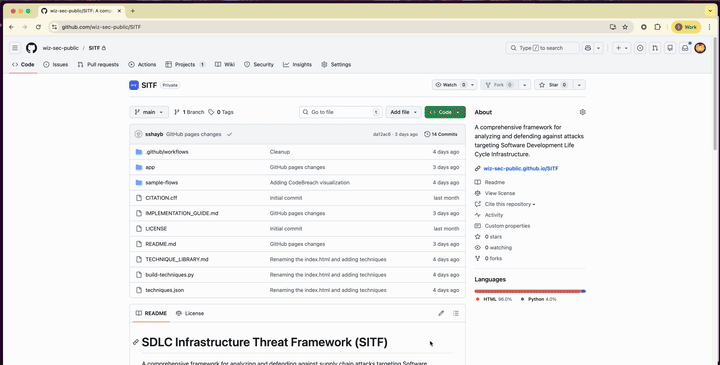Click the languages bar HTML segment
The width and height of the screenshot is (720, 365).
(528, 291)
